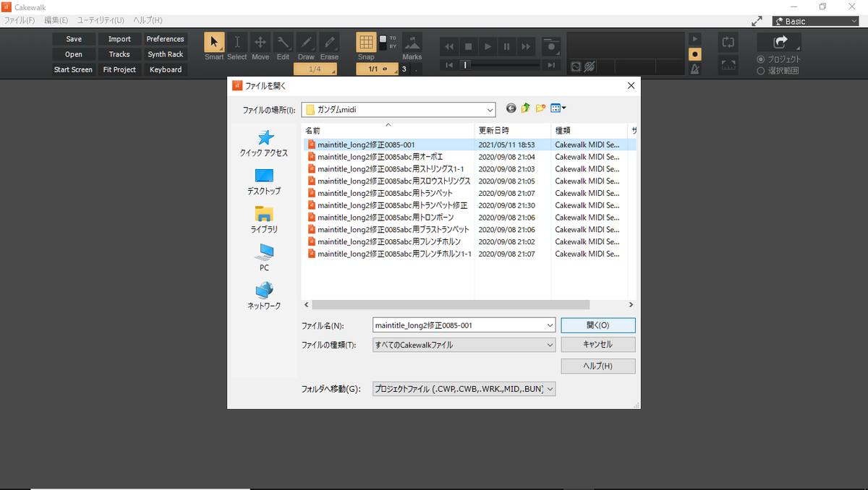Choose the Select tool
This screenshot has width=868, height=490.
[x=237, y=42]
